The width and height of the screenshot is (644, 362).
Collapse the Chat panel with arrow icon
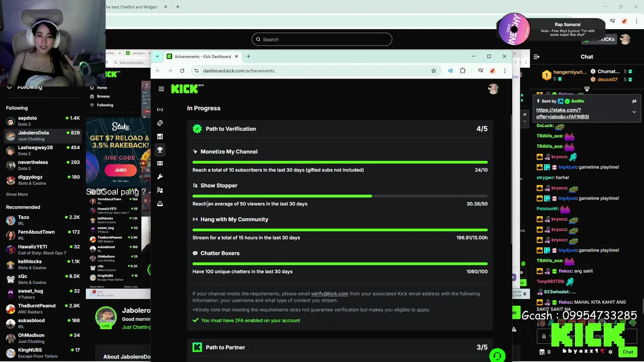coord(536,57)
